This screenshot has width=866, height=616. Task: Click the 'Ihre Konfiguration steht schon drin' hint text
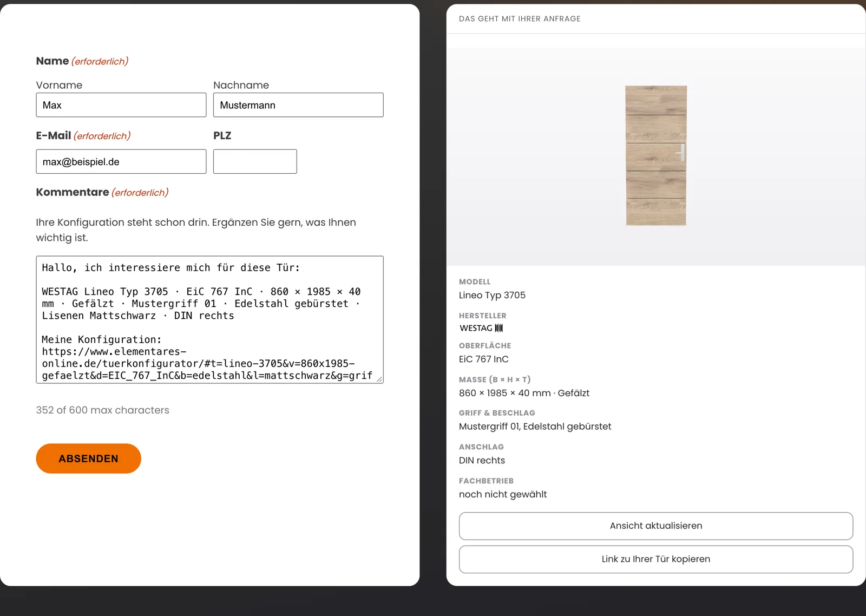coord(196,230)
